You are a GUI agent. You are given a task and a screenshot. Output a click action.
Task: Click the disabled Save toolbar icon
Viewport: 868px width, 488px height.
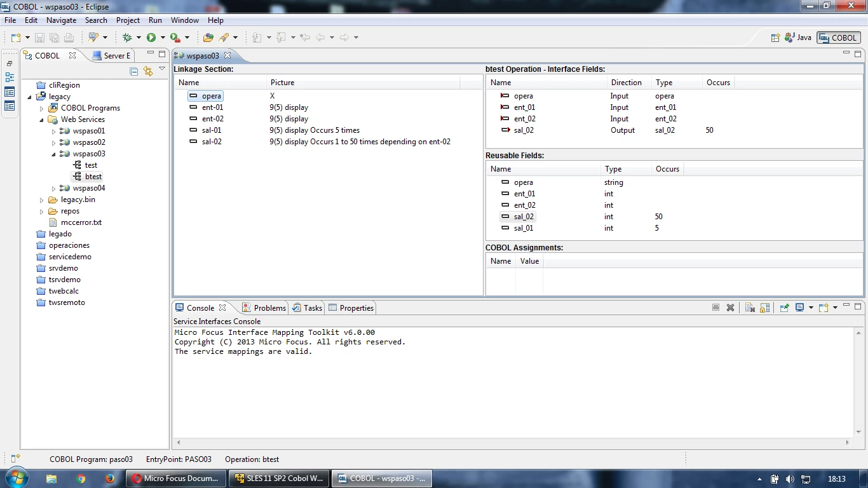pos(39,37)
